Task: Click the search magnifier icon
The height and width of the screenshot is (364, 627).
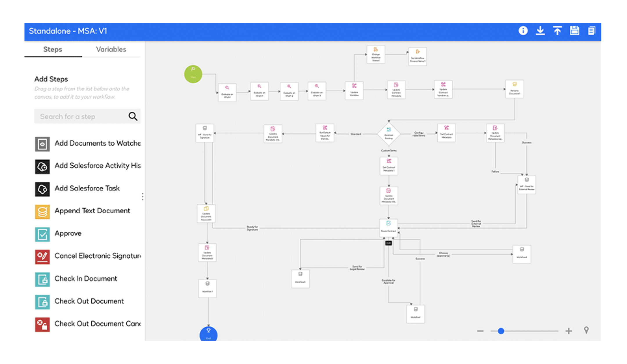Action: (x=133, y=116)
